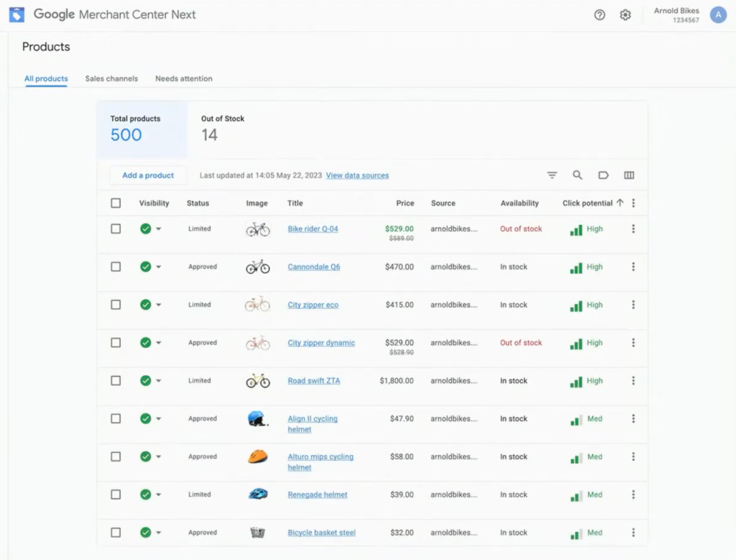Expand visibility dropdown for Align II cycling helmet
This screenshot has height=560, width=736.
coord(159,418)
